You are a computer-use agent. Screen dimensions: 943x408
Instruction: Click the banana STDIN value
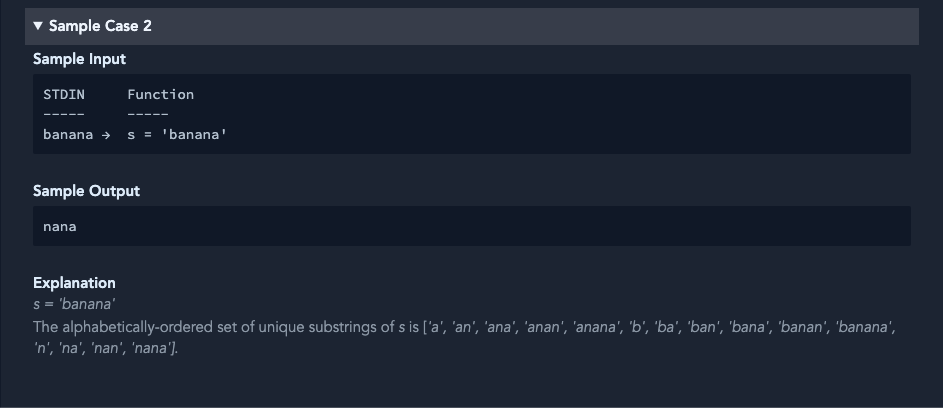click(68, 134)
